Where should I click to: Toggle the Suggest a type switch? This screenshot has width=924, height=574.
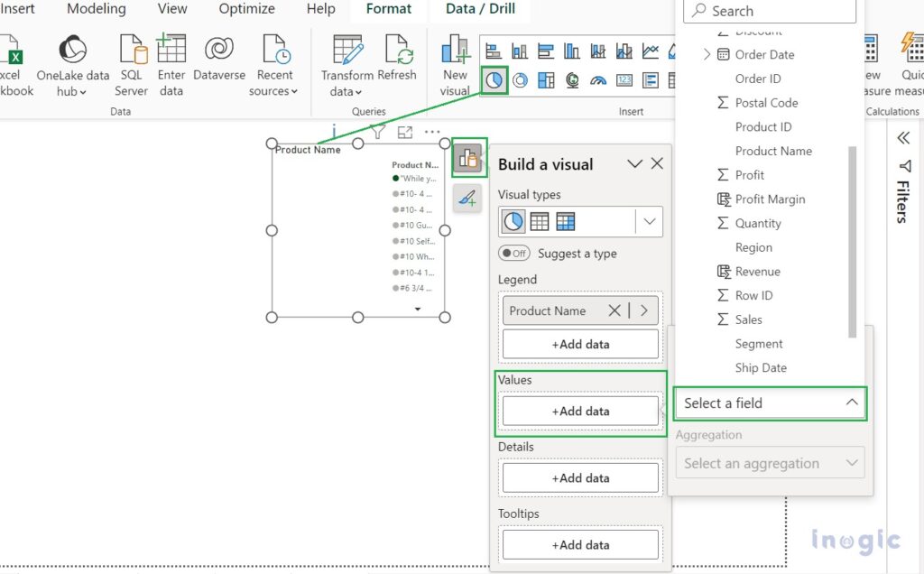coord(514,254)
